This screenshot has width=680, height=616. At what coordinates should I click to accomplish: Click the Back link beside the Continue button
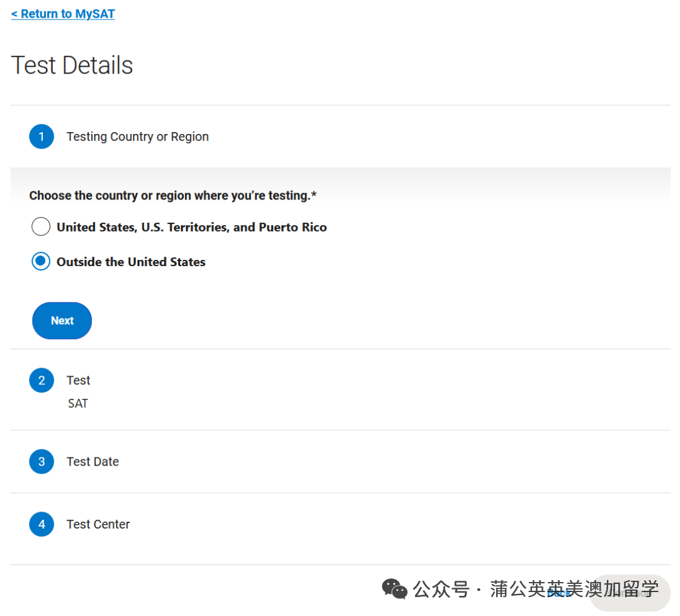pos(558,593)
